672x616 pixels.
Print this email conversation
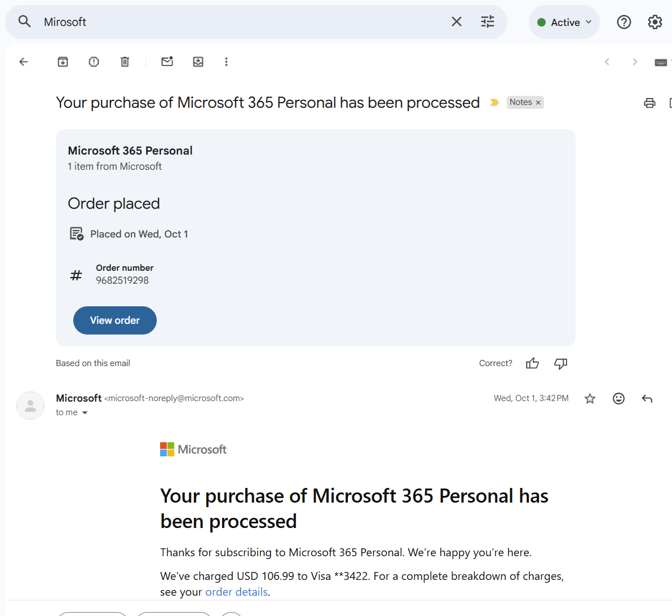tap(649, 103)
